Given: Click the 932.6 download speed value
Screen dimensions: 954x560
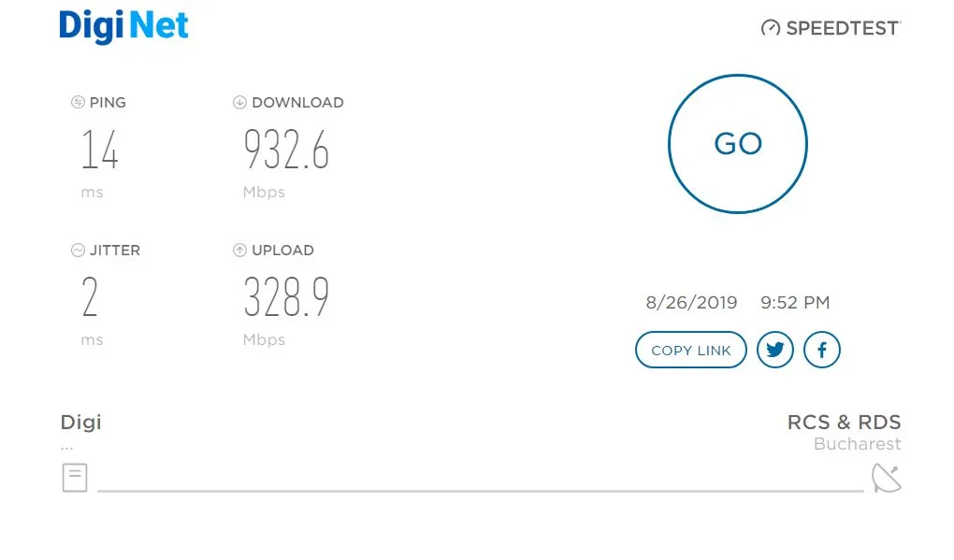Looking at the screenshot, I should pyautogui.click(x=286, y=149).
